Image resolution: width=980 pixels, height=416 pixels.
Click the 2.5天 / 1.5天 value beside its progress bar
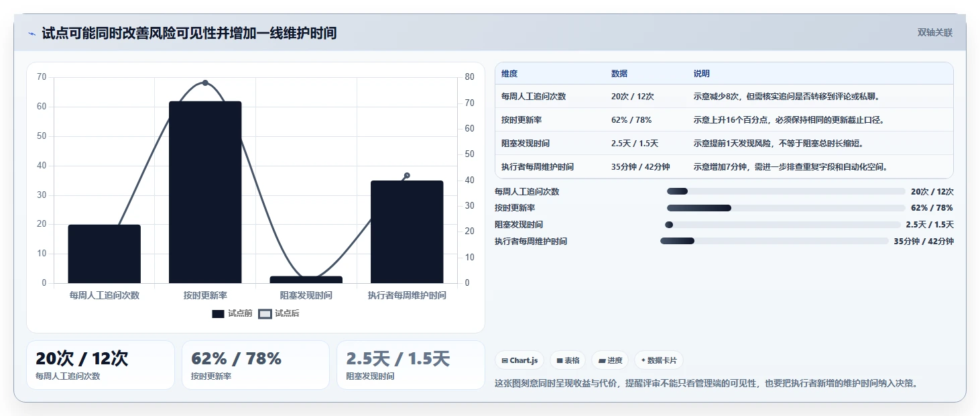coord(930,225)
